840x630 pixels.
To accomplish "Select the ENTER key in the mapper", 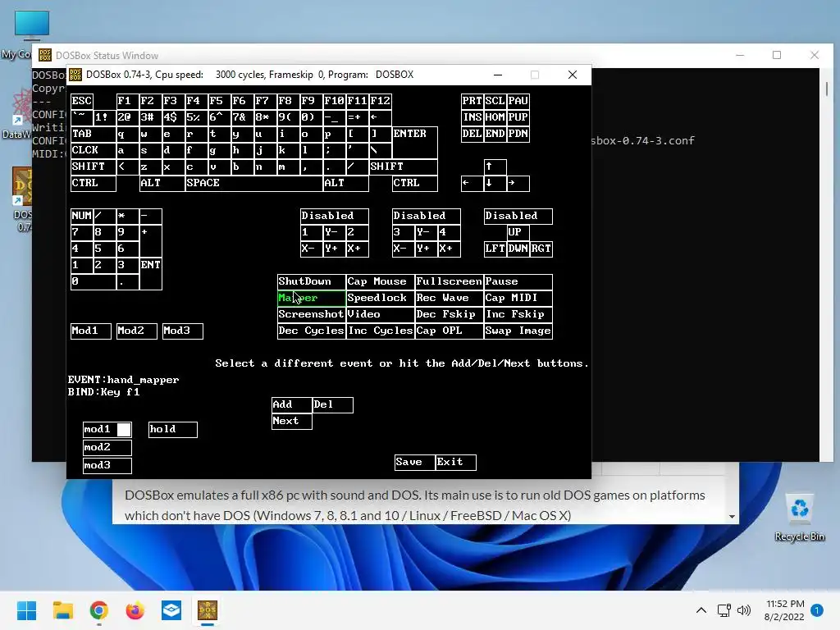I will point(414,142).
